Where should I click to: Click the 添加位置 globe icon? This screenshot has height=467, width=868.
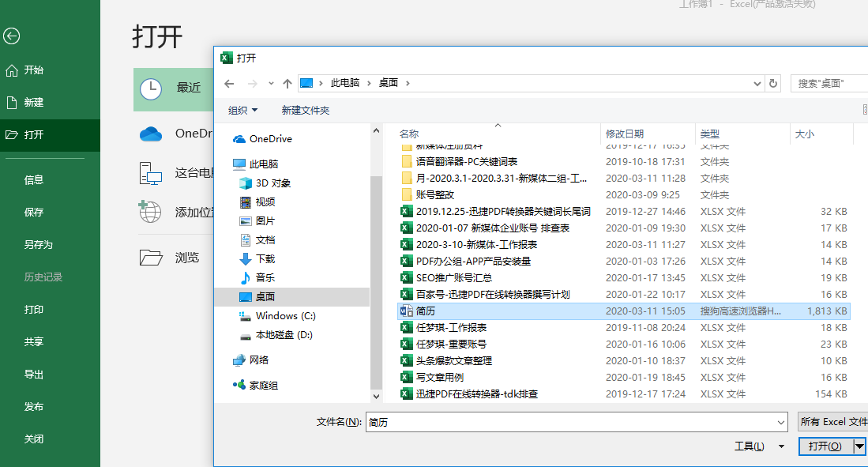[x=150, y=212]
